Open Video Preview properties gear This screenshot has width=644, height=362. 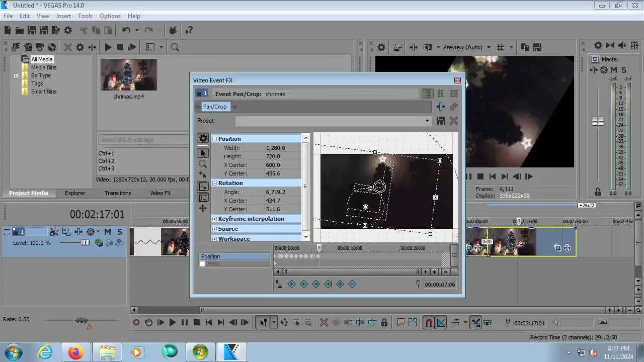pyautogui.click(x=381, y=47)
